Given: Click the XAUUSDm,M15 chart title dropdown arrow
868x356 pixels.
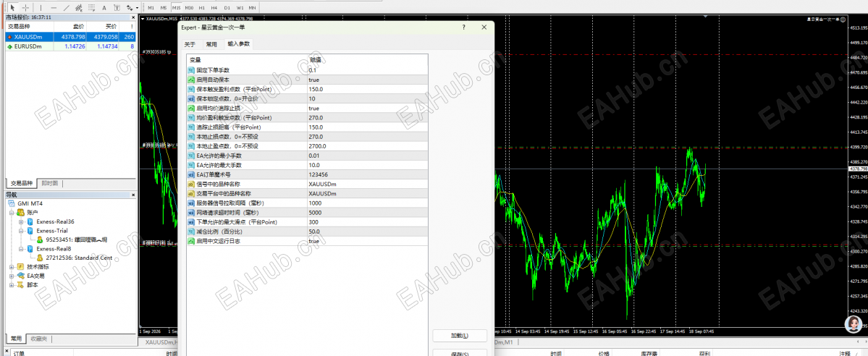Looking at the screenshot, I should click(x=143, y=18).
